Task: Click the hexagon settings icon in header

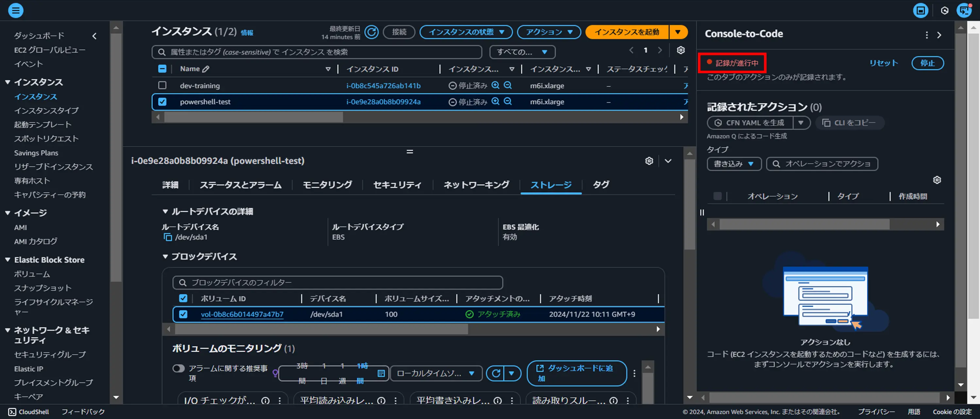Action: 945,10
